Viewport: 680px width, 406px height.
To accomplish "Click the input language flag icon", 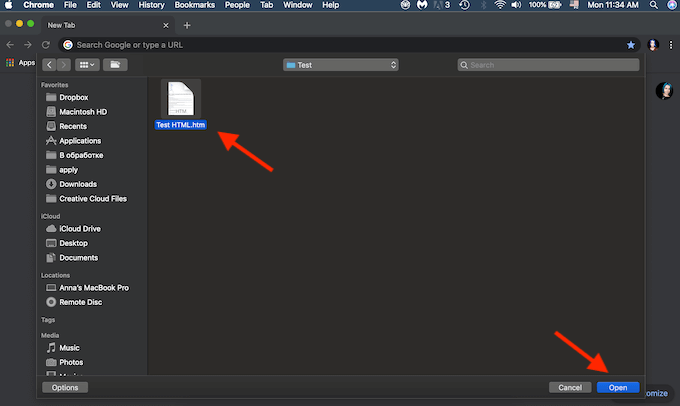I will 574,5.
